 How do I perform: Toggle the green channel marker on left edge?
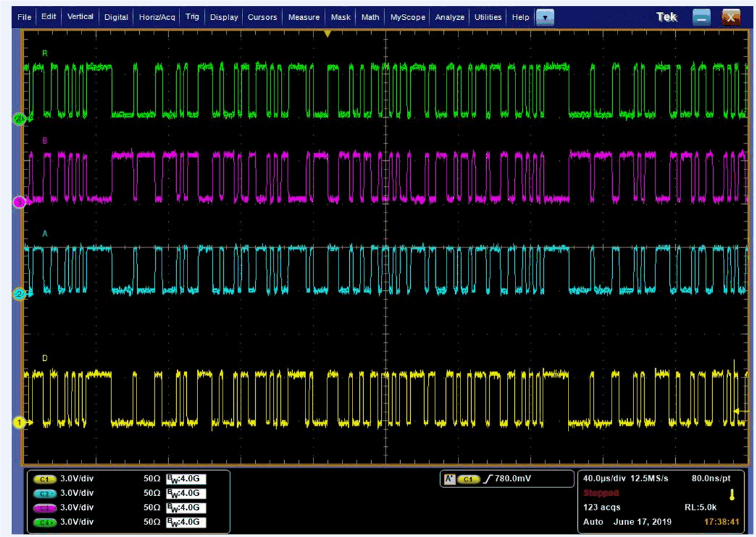pos(19,119)
